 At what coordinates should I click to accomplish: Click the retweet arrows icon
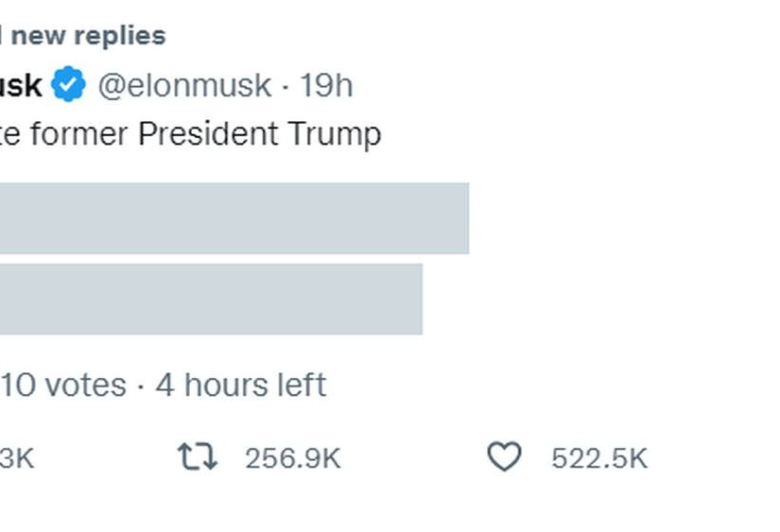(198, 458)
